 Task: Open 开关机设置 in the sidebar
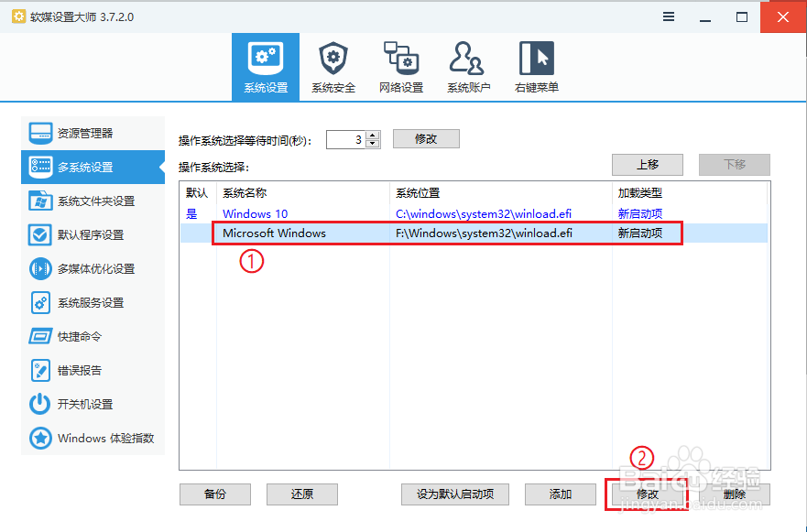(93, 405)
